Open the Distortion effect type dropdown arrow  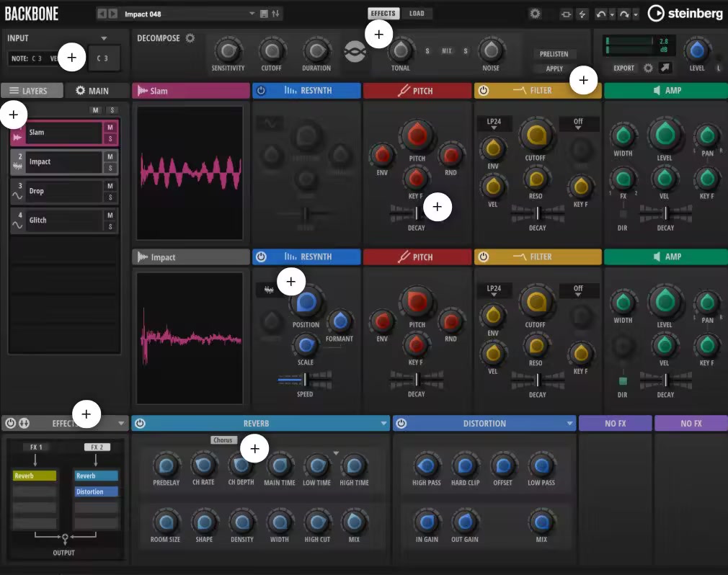pyautogui.click(x=569, y=423)
